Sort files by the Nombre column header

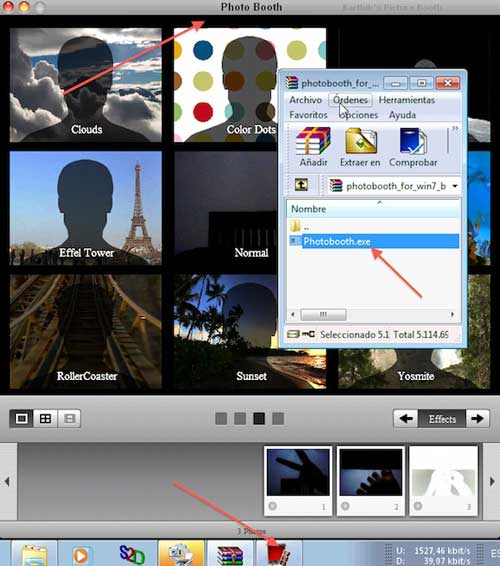coord(373,209)
